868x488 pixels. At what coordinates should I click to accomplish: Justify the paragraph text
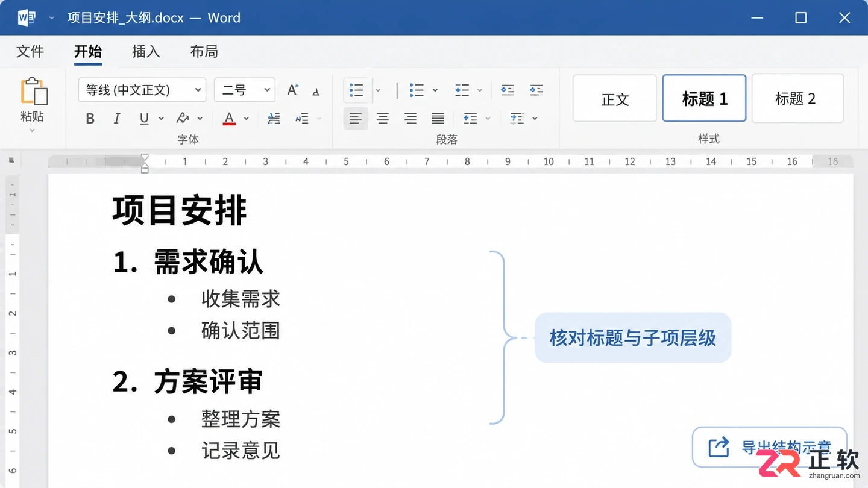pyautogui.click(x=438, y=119)
